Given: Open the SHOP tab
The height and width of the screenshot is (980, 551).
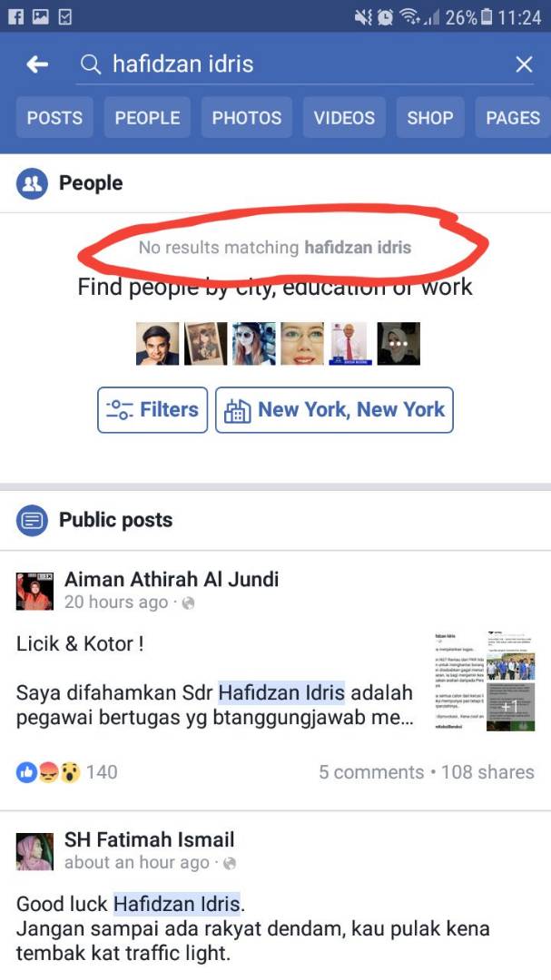Looking at the screenshot, I should pos(430,117).
